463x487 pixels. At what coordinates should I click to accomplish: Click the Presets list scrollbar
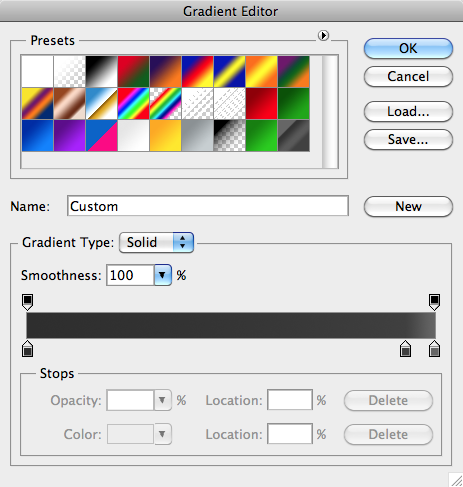330,112
